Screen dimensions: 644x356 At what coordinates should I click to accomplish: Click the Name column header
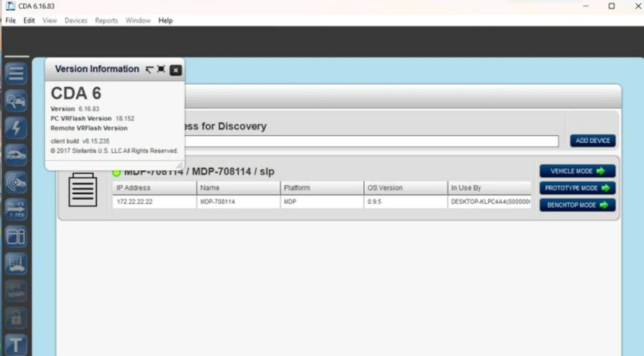pos(238,188)
